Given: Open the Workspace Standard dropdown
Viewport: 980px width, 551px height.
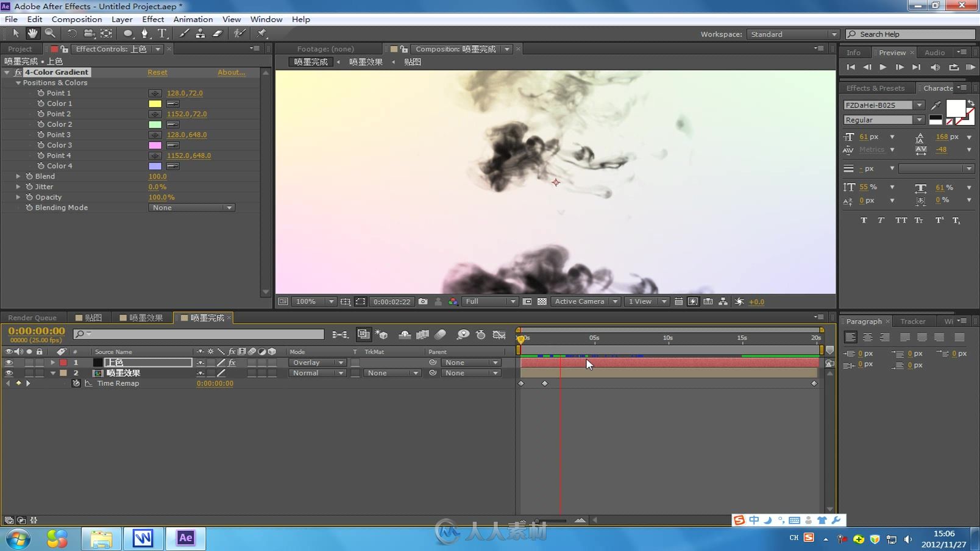Looking at the screenshot, I should (x=793, y=34).
